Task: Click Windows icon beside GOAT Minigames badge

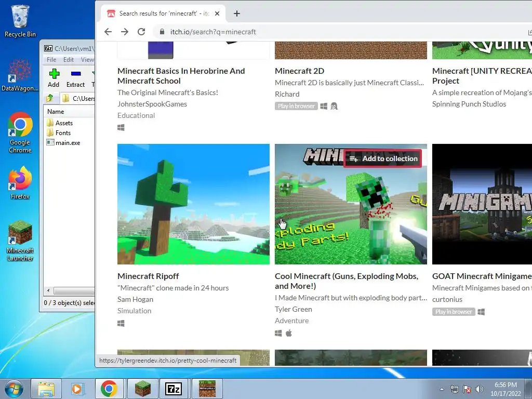Action: [x=481, y=312]
